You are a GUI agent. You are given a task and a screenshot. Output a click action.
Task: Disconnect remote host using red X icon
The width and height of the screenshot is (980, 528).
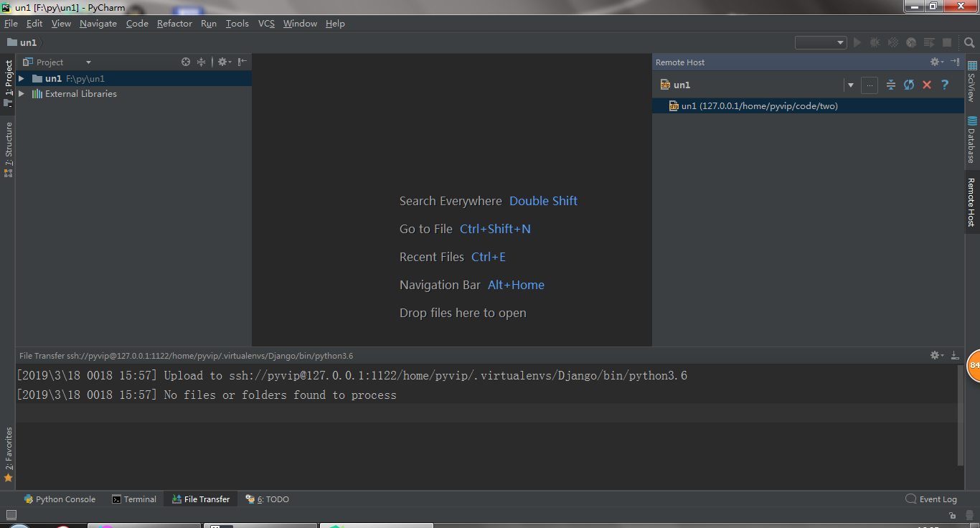927,85
